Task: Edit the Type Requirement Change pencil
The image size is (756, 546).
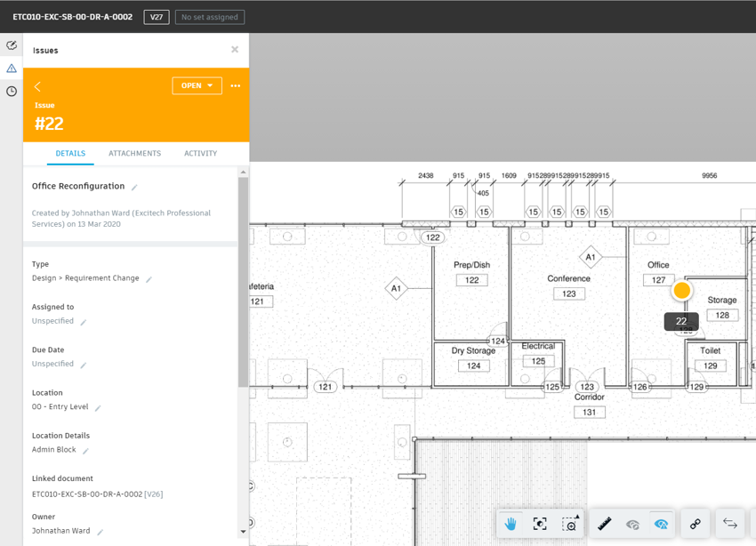Action: [x=149, y=279]
